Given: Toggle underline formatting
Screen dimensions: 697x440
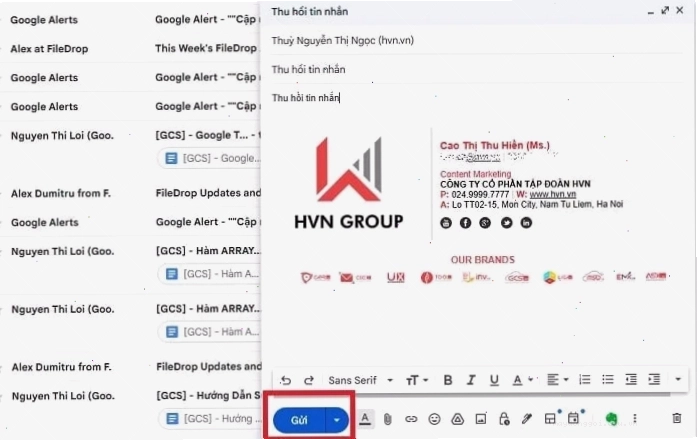Looking at the screenshot, I should click(x=494, y=380).
